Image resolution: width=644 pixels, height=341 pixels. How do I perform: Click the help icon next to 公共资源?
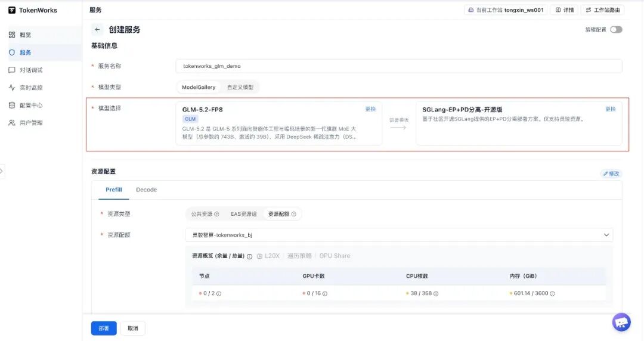coord(217,214)
